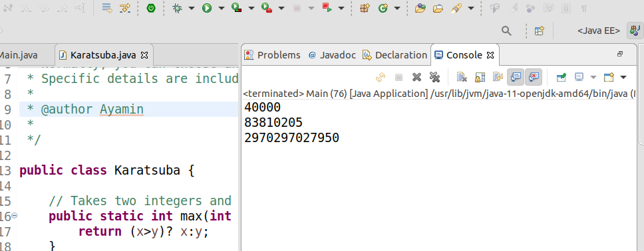Click the Relaunch red-square-and-play icon
Image resolution: width=644 pixels, height=251 pixels.
click(327, 8)
